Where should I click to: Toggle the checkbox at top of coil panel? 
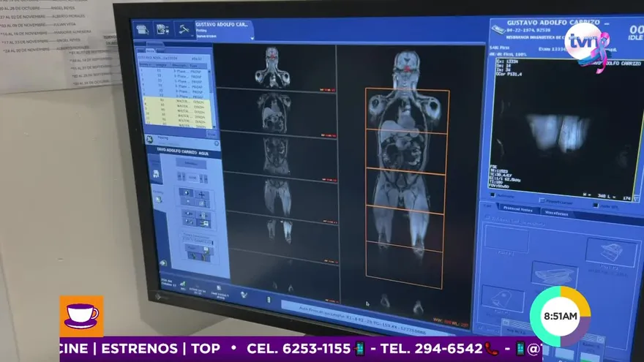point(488,219)
